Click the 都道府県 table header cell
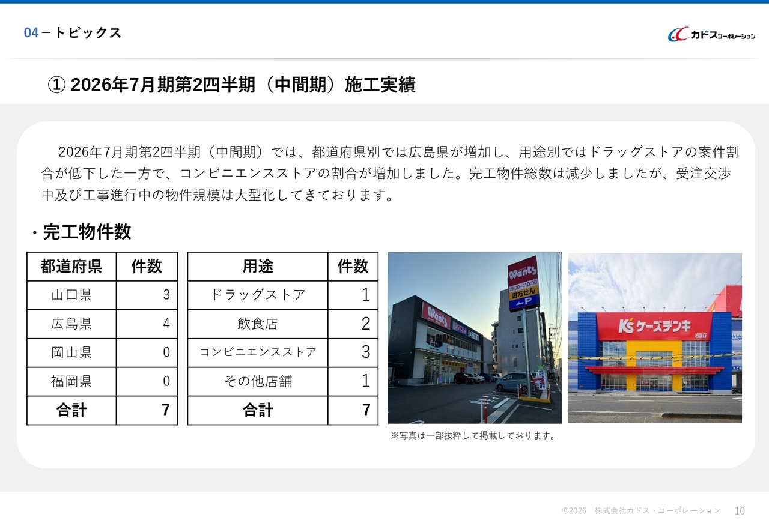The height and width of the screenshot is (532, 769). coord(71,267)
